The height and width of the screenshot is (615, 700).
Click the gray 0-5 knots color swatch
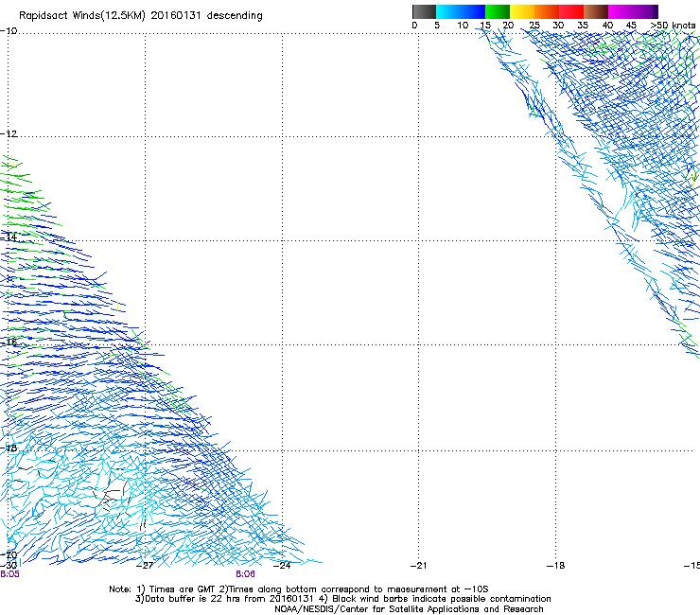424,11
